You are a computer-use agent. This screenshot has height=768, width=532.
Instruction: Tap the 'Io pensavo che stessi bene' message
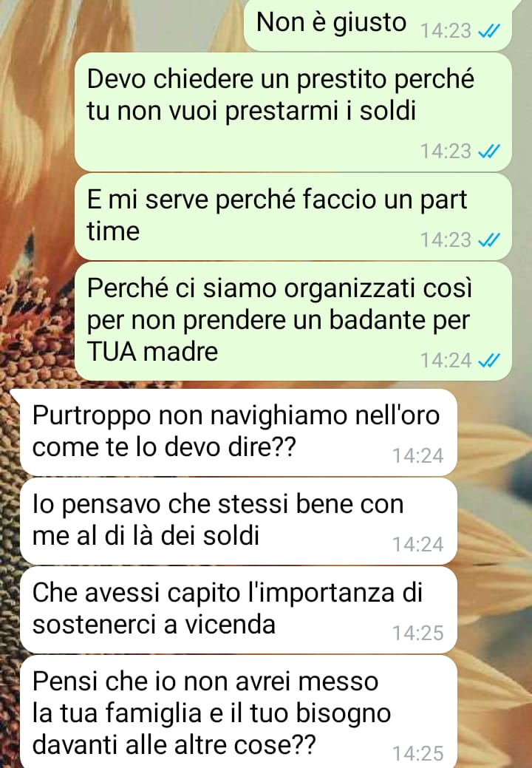coord(239,520)
